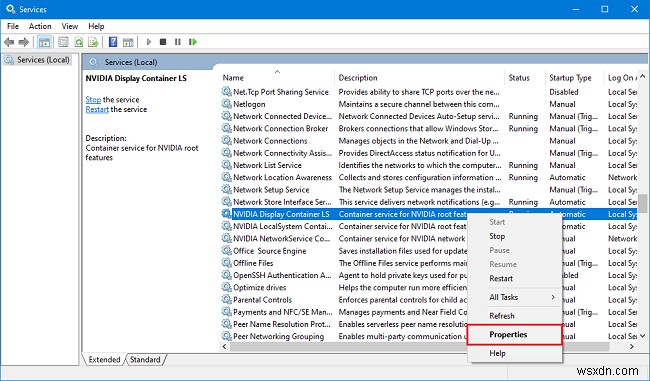The image size is (650, 381).
Task: Open the File menu
Action: pyautogui.click(x=13, y=26)
